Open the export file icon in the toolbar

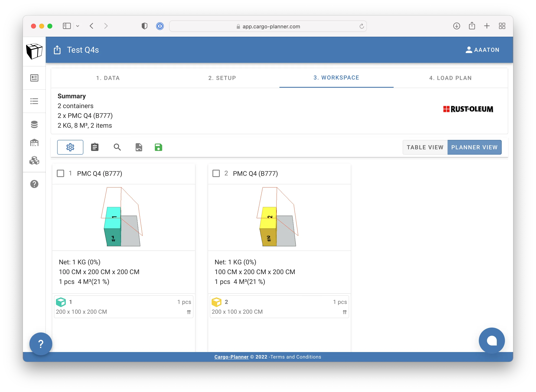point(139,147)
